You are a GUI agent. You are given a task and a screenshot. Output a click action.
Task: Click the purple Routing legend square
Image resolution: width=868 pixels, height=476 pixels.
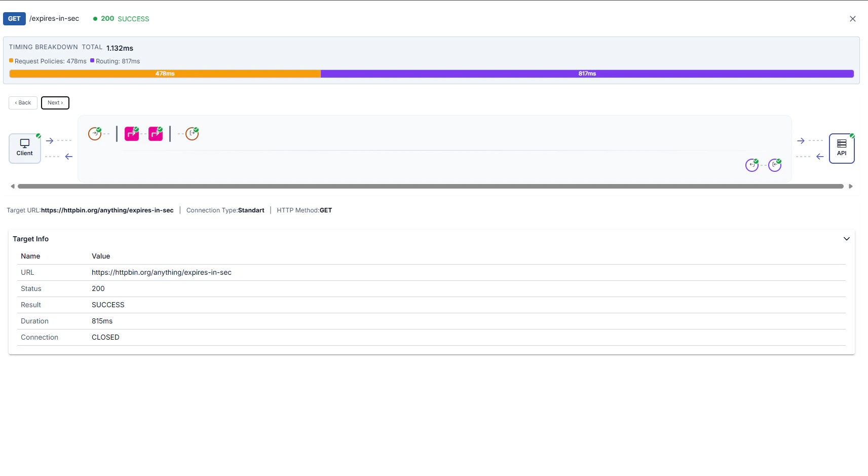pyautogui.click(x=92, y=60)
